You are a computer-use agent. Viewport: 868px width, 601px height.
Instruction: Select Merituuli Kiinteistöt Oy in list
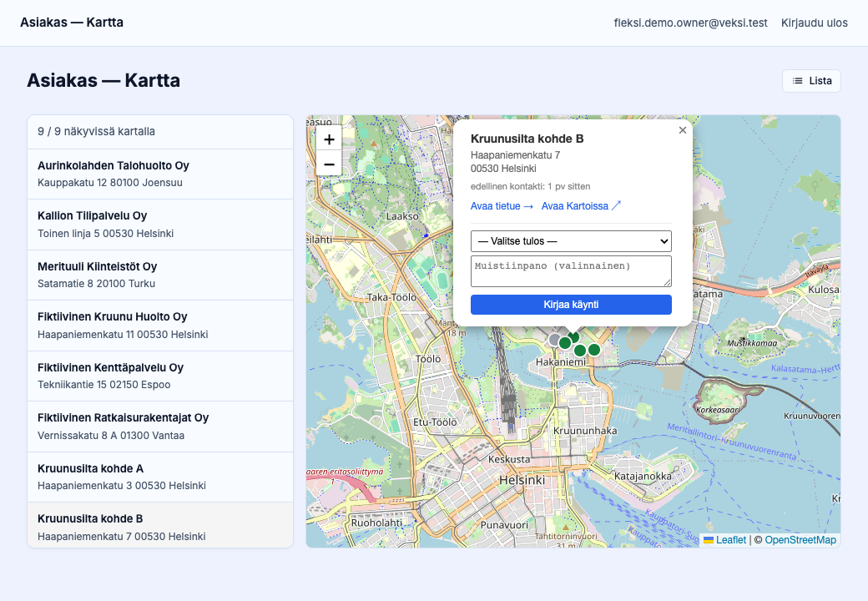coord(160,275)
